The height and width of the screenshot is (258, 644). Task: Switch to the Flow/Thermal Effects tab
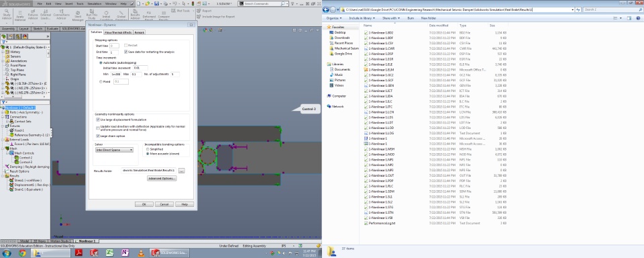(118, 32)
